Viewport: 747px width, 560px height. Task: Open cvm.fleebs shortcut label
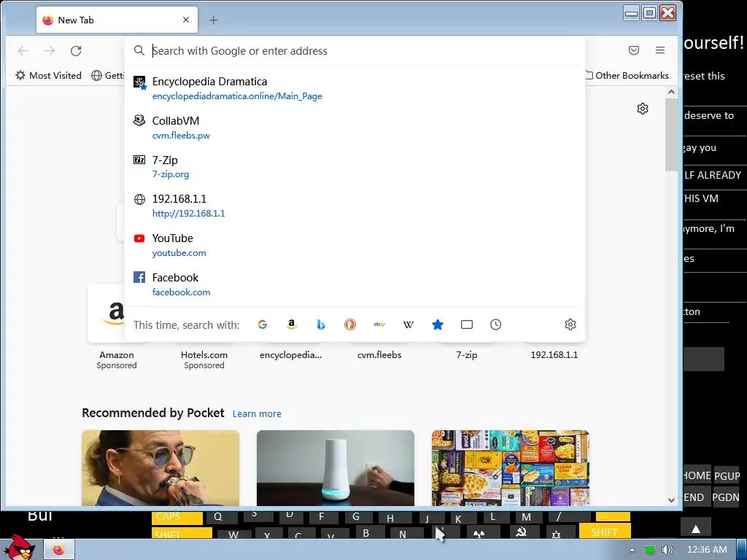[379, 355]
